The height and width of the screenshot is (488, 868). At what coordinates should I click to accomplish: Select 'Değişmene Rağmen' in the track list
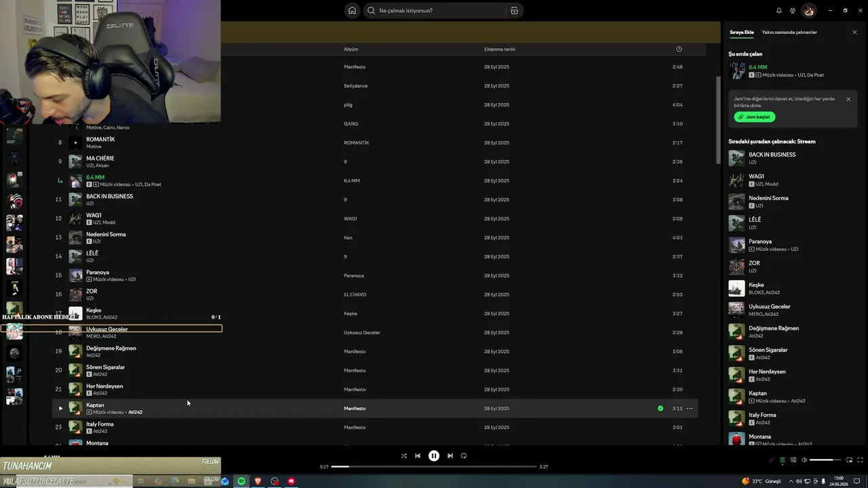coord(111,348)
